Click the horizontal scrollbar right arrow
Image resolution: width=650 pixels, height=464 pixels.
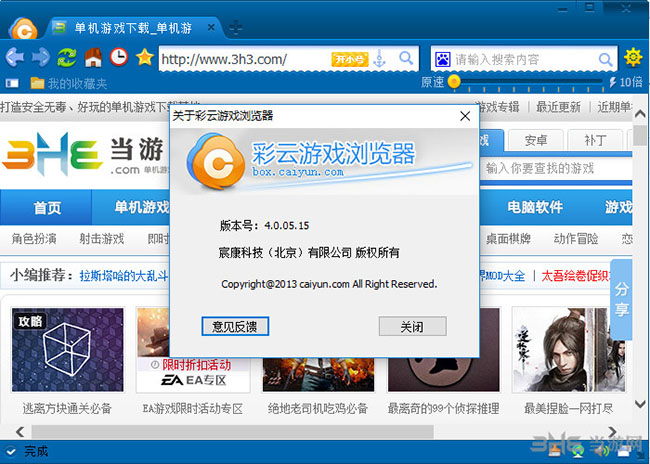point(612,431)
